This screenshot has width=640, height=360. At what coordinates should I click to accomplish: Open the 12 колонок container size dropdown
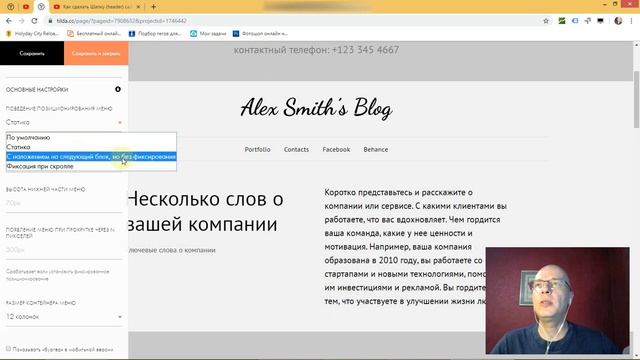64,317
